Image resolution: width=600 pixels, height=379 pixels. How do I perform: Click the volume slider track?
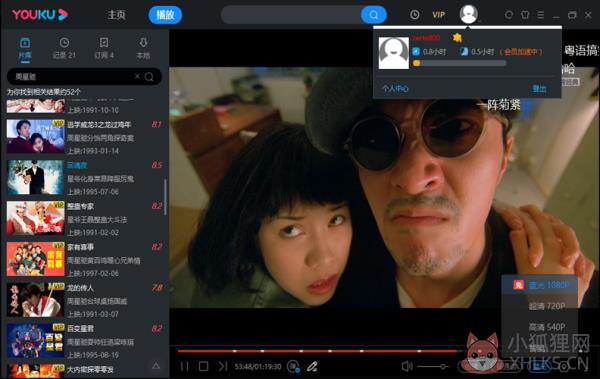[432, 367]
